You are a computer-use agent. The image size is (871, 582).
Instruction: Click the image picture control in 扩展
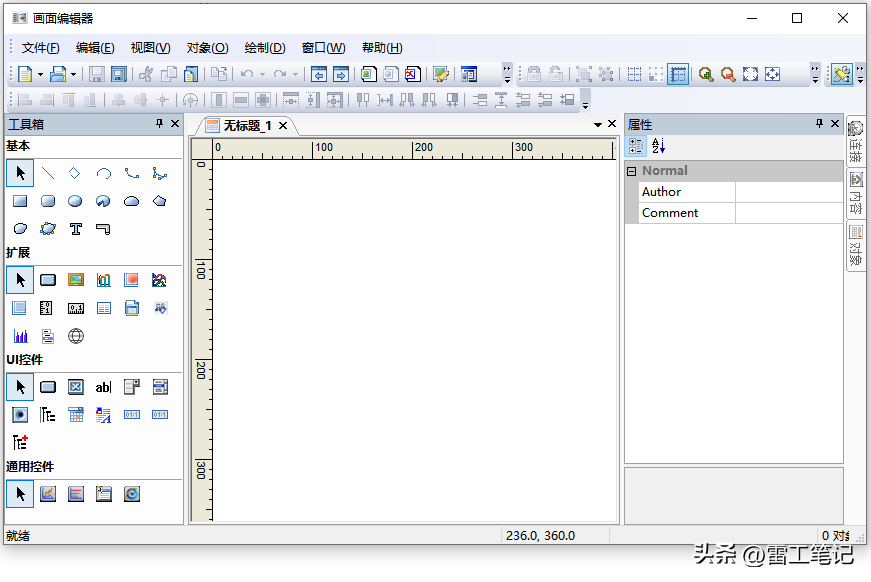tap(75, 280)
